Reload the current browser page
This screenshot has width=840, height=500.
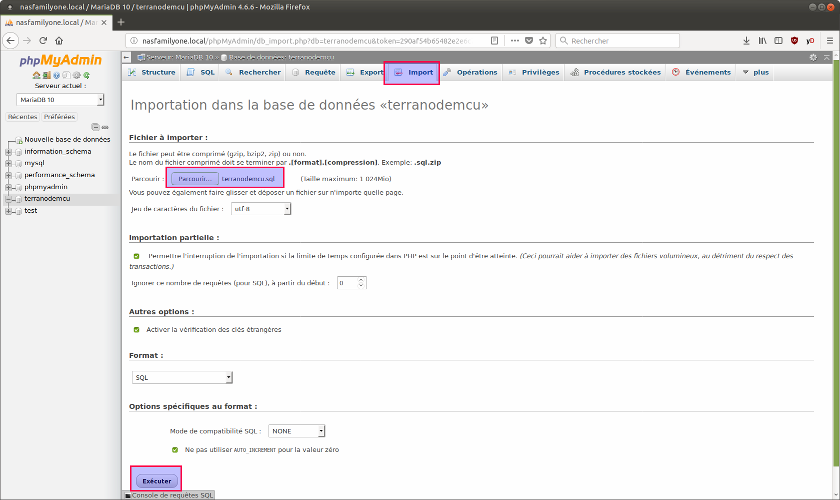click(x=44, y=40)
